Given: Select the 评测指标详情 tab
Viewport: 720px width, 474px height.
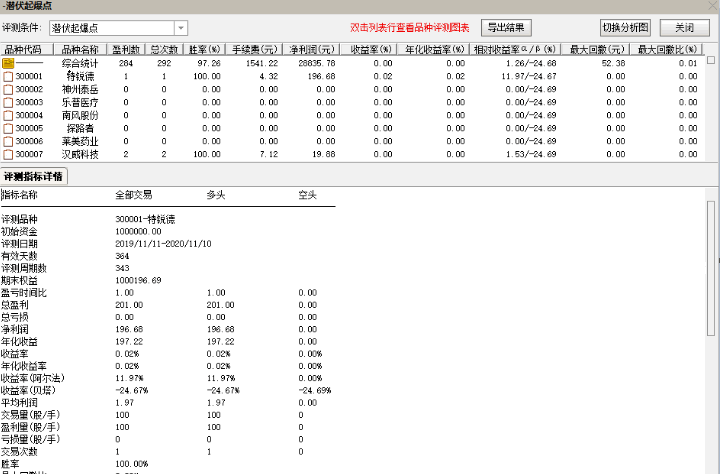Looking at the screenshot, I should [34, 176].
